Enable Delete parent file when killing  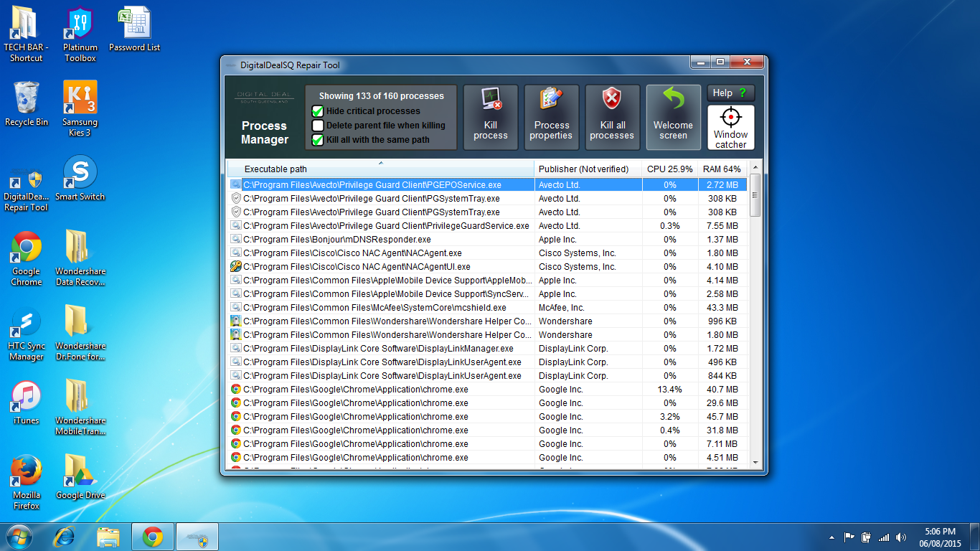click(318, 126)
